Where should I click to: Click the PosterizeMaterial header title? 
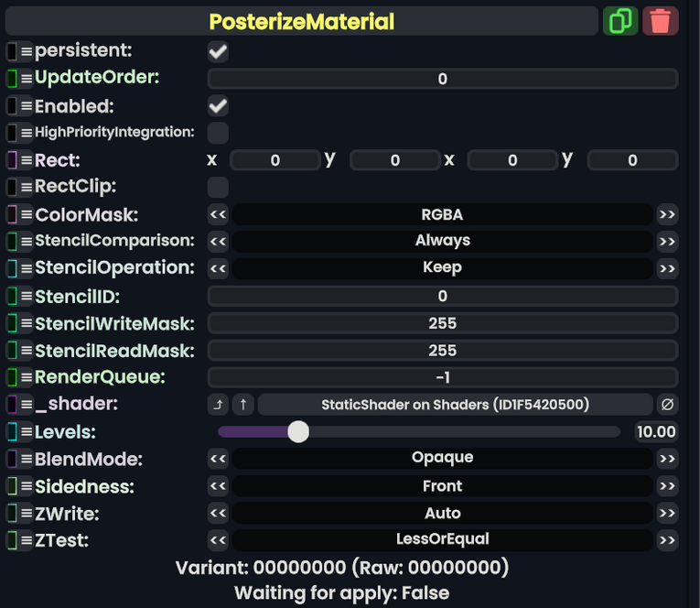pos(301,21)
